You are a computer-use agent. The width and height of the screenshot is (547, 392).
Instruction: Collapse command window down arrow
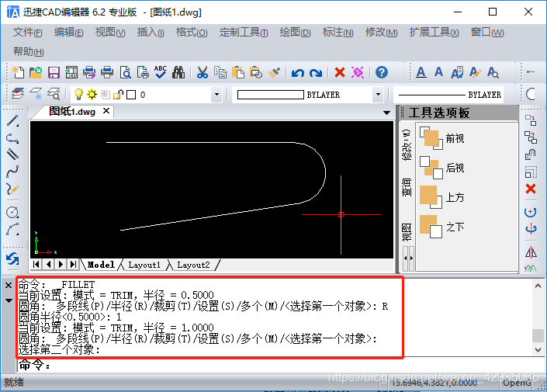9,300
